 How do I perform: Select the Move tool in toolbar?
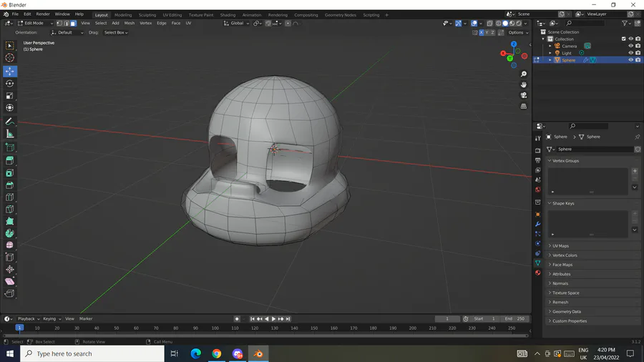[x=10, y=71]
